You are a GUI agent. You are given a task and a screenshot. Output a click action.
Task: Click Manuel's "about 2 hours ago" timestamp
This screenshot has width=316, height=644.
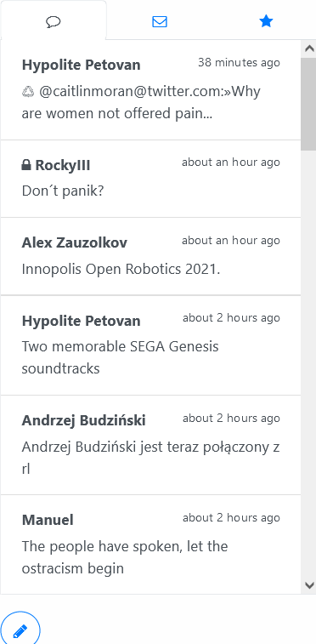click(x=231, y=518)
